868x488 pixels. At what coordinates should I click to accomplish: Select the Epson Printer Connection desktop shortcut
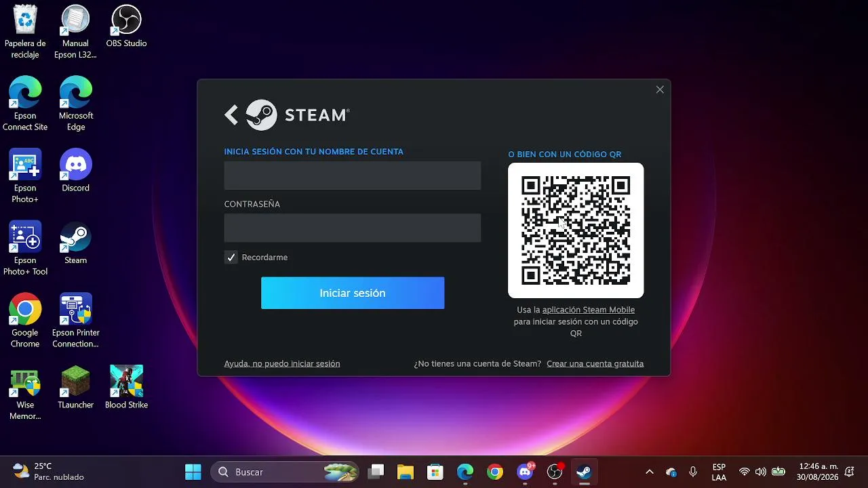tap(76, 321)
